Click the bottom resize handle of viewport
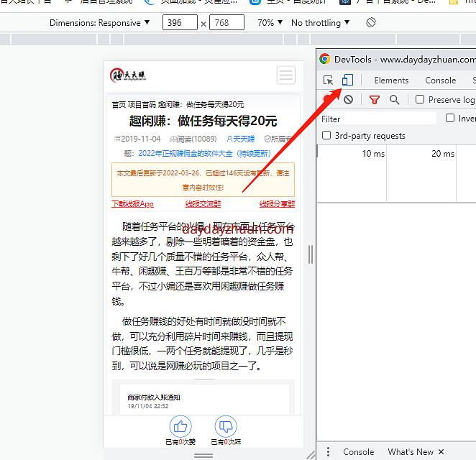476x460 pixels. pos(203,456)
